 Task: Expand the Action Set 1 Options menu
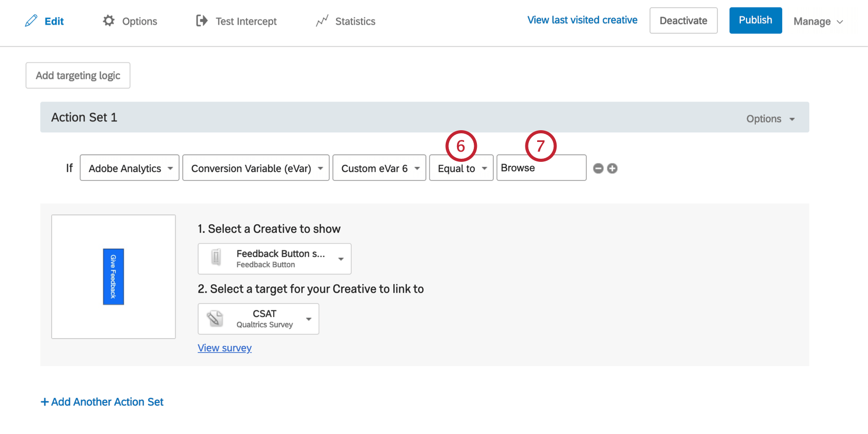(x=770, y=119)
